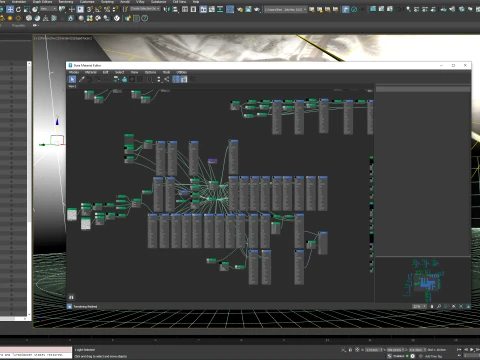Click Zoom Extents in Slate navigation bar
This screenshot has width=480, height=360.
pos(454,306)
